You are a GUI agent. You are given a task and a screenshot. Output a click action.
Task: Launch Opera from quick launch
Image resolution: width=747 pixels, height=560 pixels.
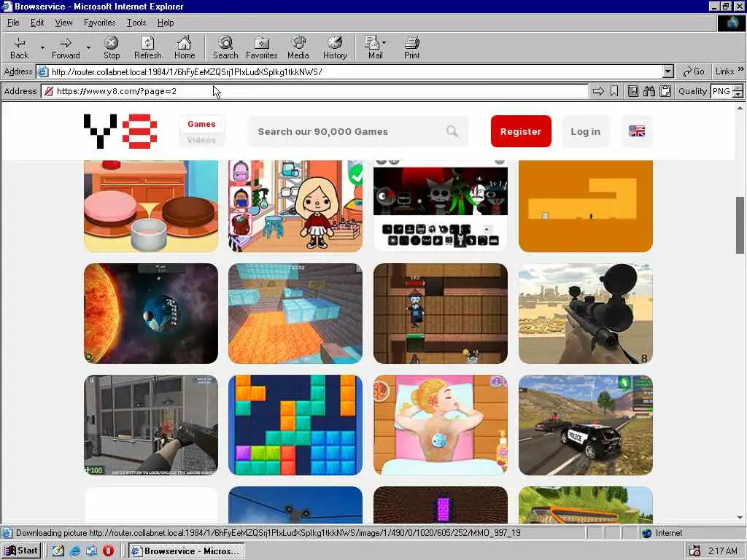pos(108,551)
